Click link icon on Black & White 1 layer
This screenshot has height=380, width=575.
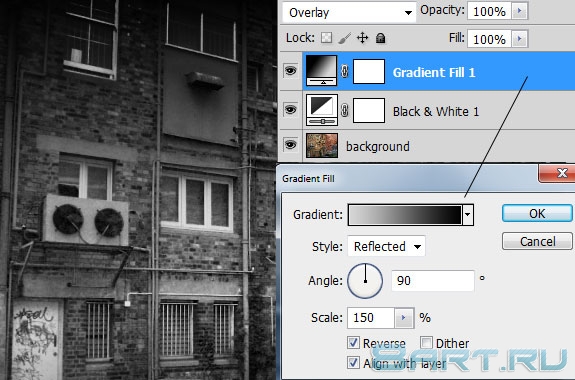point(344,110)
